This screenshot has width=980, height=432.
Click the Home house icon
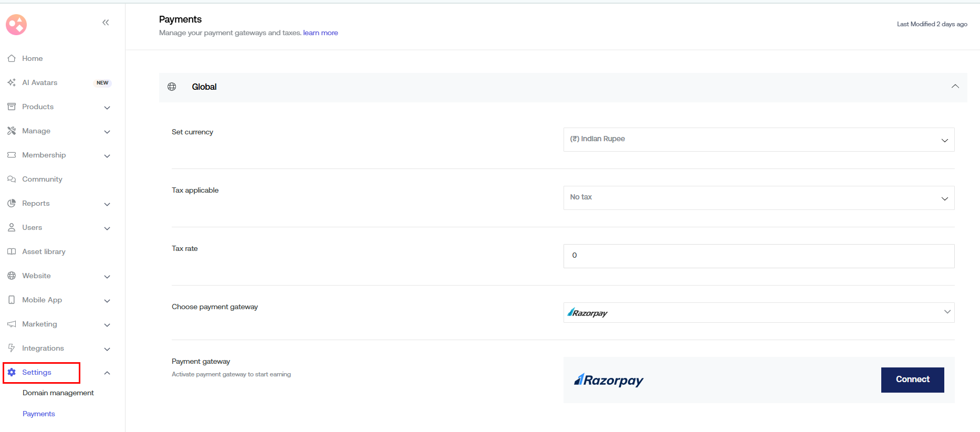click(x=12, y=58)
